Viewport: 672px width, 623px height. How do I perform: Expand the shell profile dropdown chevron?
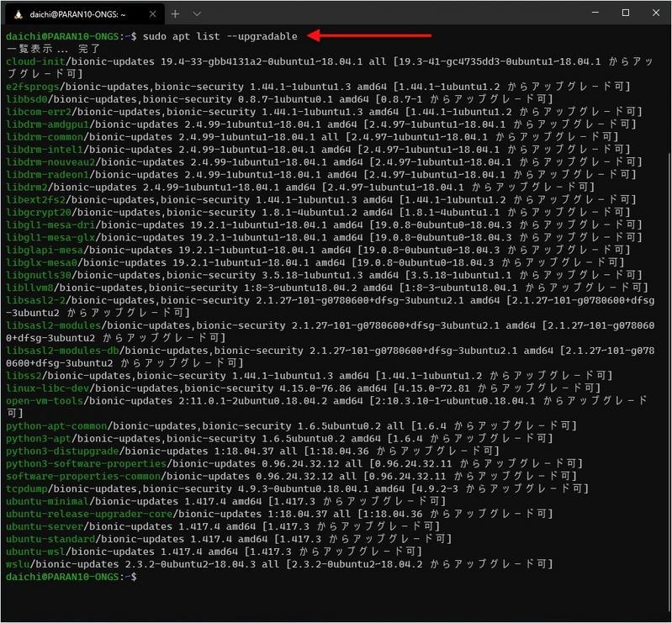click(197, 13)
